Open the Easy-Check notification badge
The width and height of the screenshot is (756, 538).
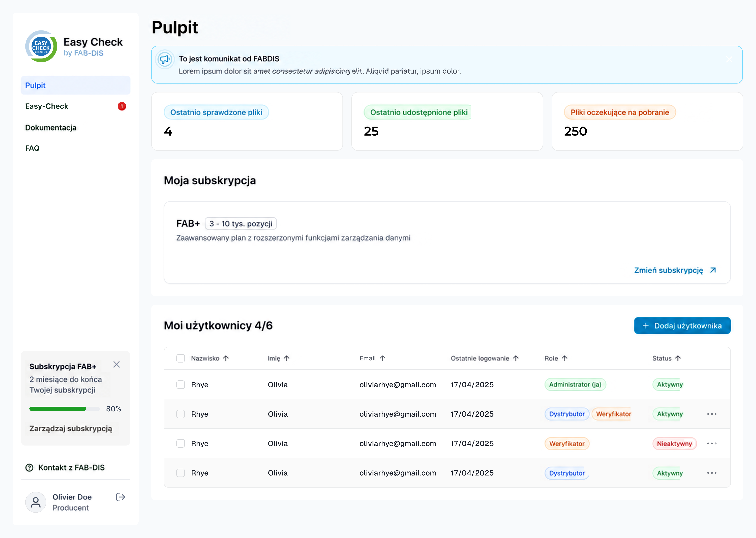pyautogui.click(x=121, y=106)
